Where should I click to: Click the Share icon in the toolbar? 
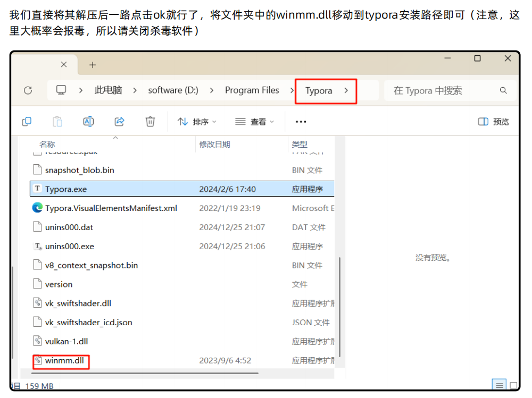pos(119,122)
